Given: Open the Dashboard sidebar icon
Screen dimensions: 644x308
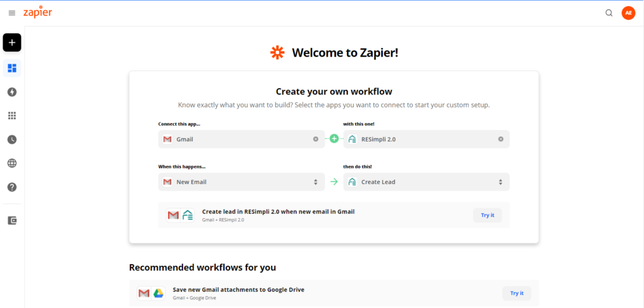Looking at the screenshot, I should (x=12, y=68).
